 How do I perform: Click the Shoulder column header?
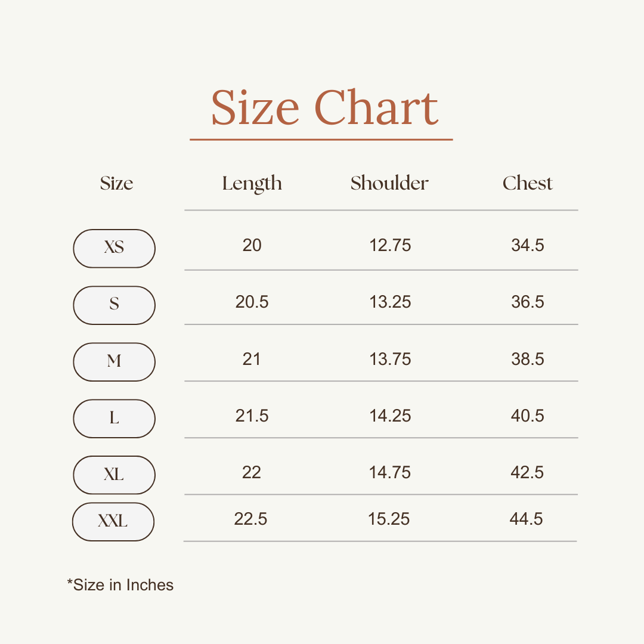[389, 183]
